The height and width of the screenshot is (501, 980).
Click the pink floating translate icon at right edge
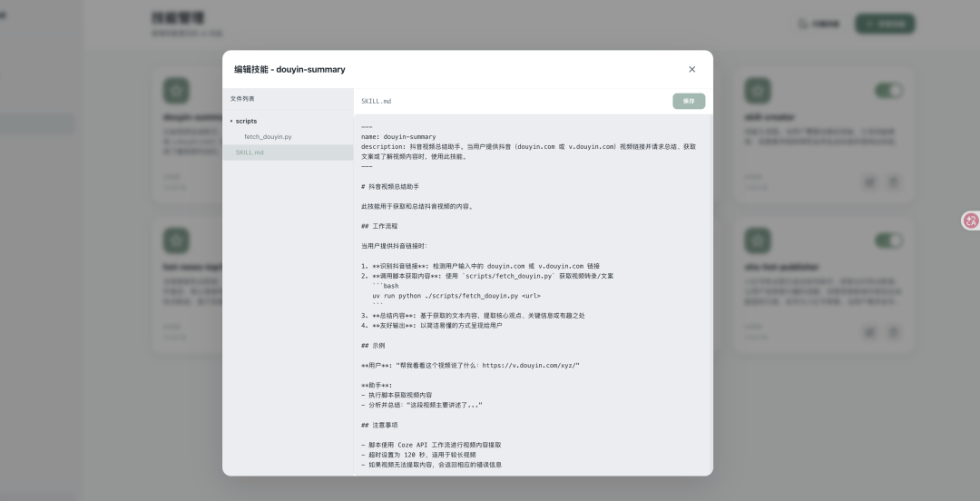point(970,221)
